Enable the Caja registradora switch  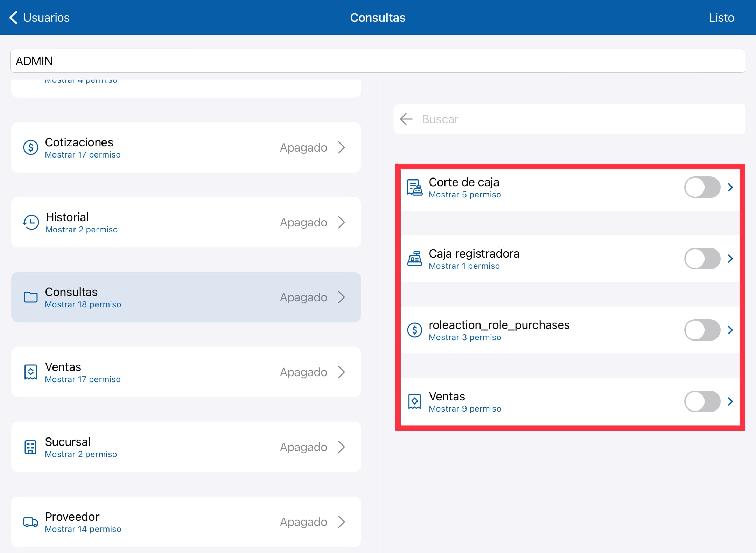(702, 259)
